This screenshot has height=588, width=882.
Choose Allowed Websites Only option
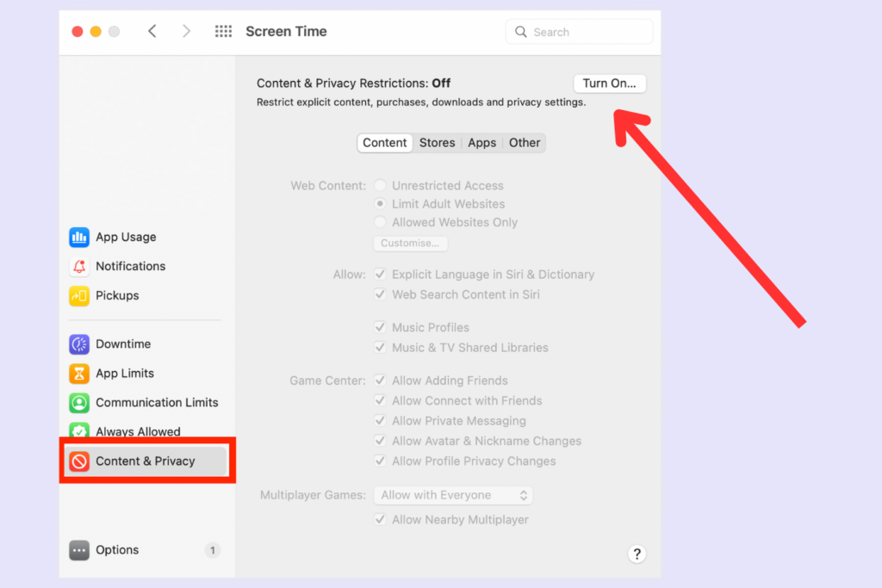tap(380, 222)
